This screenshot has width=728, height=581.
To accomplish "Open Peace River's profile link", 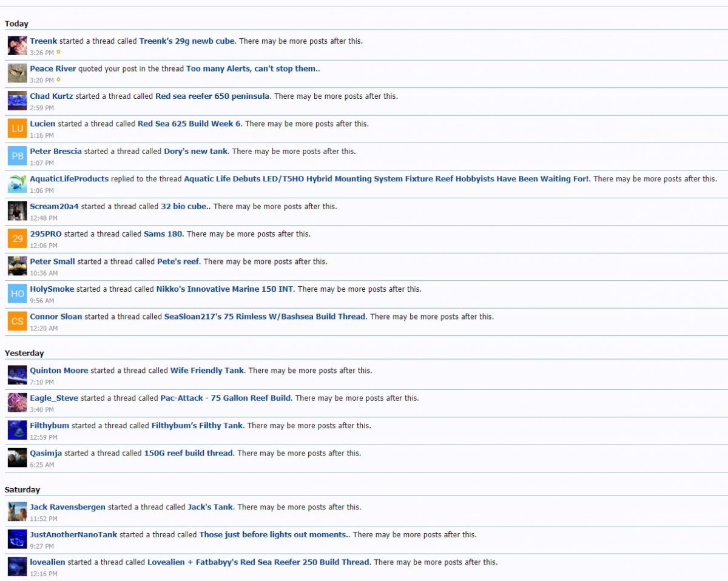I will (x=53, y=69).
